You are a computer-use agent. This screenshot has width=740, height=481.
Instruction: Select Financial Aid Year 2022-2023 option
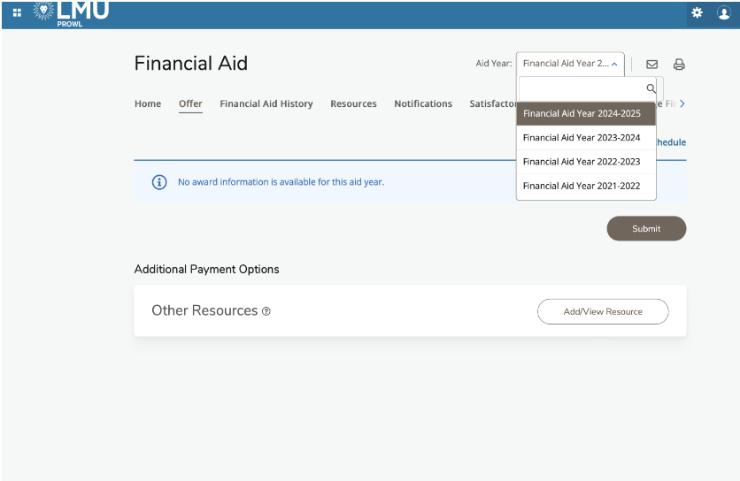(586, 161)
